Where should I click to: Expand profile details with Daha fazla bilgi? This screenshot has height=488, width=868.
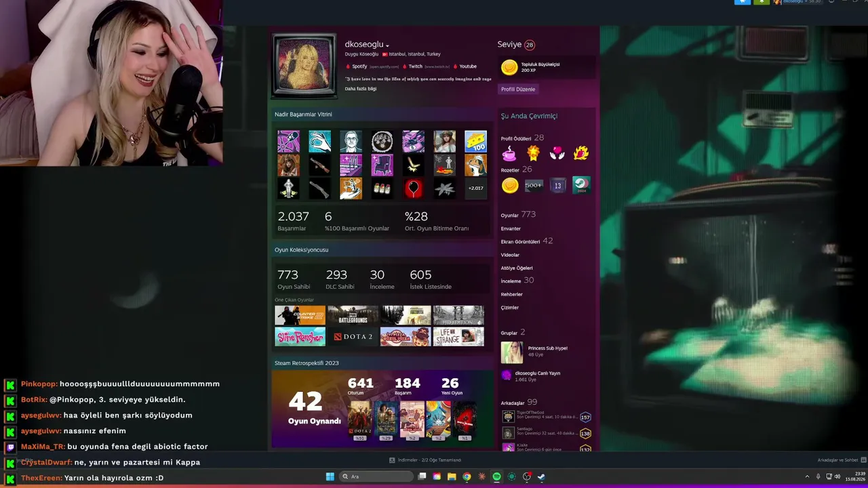[361, 89]
